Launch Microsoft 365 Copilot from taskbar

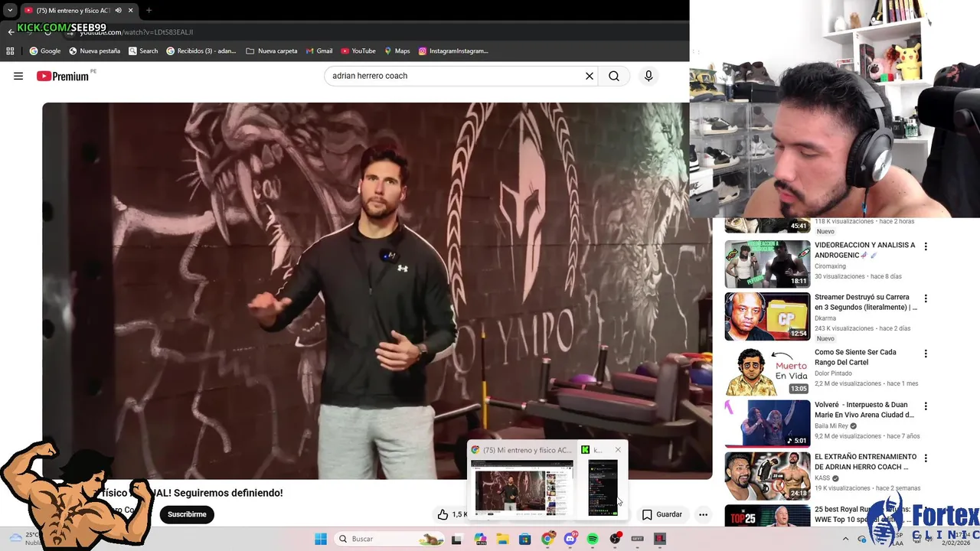pyautogui.click(x=480, y=539)
